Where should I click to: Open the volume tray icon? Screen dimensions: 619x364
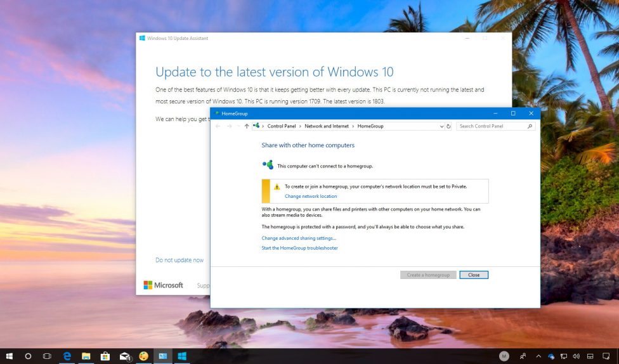coord(576,356)
